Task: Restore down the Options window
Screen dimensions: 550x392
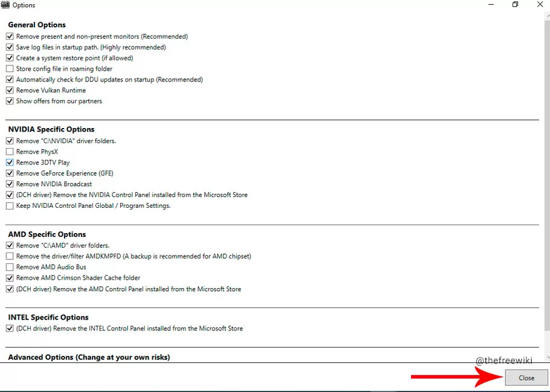Action: click(516, 5)
